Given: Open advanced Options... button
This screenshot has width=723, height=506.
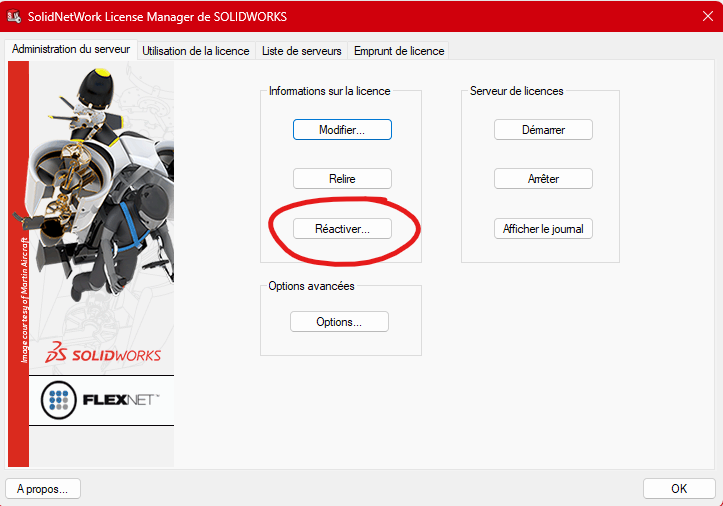Looking at the screenshot, I should tap(339, 321).
